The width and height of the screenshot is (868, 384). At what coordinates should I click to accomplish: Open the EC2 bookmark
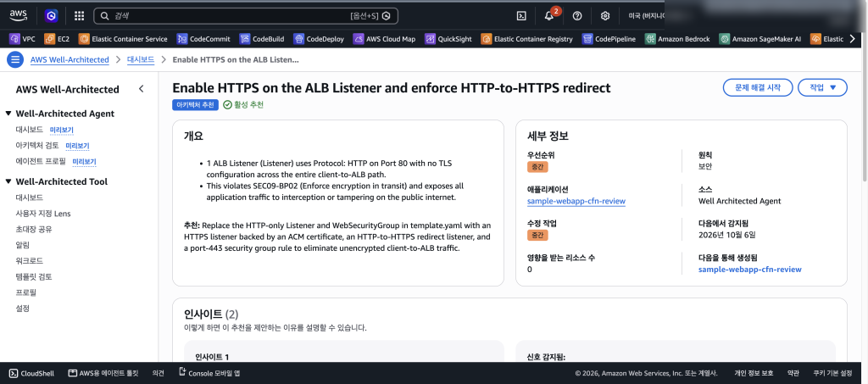(x=57, y=39)
